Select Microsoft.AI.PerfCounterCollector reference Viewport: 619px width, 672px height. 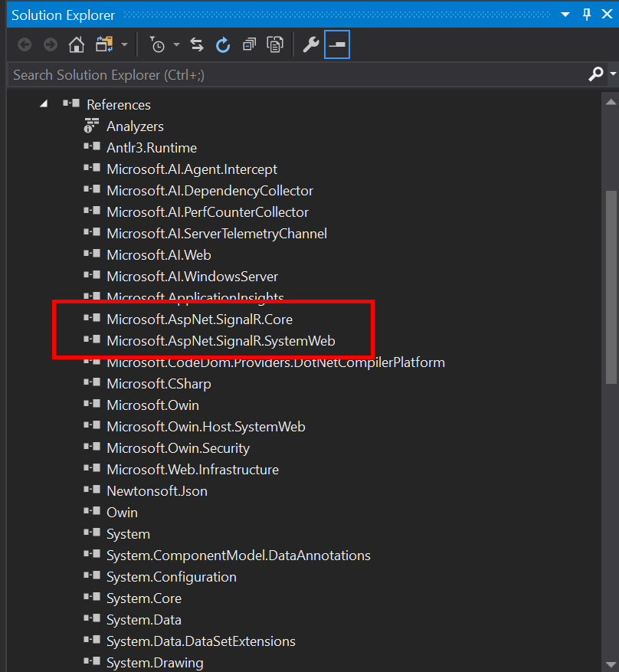point(208,212)
